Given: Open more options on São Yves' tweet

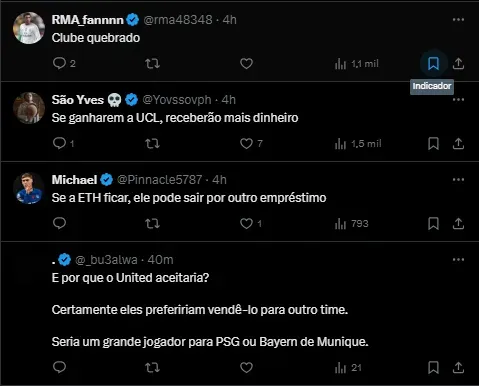Looking at the screenshot, I should pos(458,100).
